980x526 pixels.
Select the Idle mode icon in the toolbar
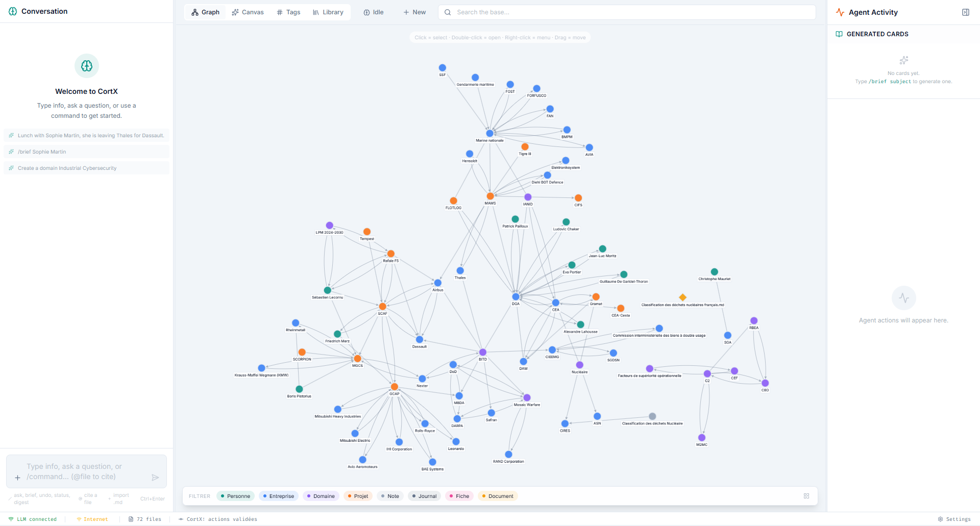click(366, 12)
